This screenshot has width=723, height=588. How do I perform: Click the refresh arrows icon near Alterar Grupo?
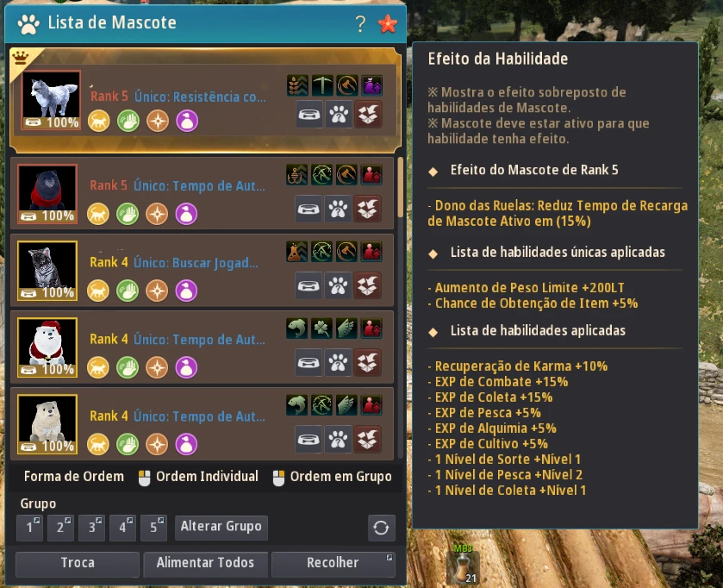382,528
